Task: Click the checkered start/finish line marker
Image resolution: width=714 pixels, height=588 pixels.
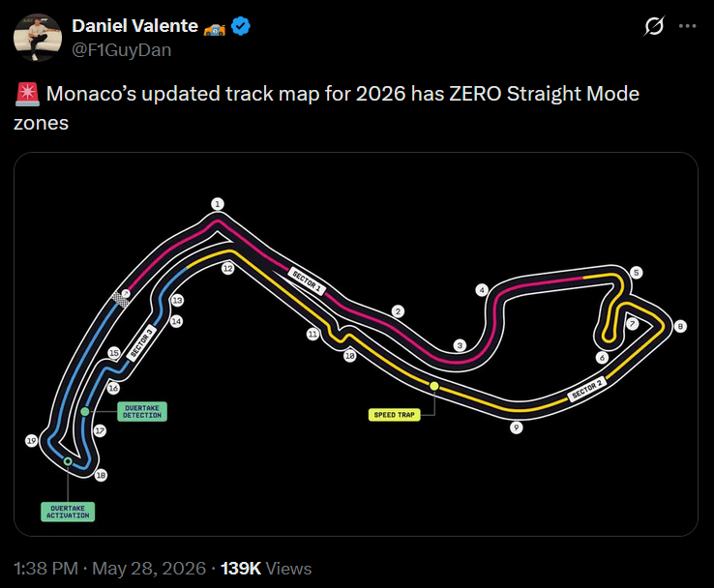Action: [121, 300]
